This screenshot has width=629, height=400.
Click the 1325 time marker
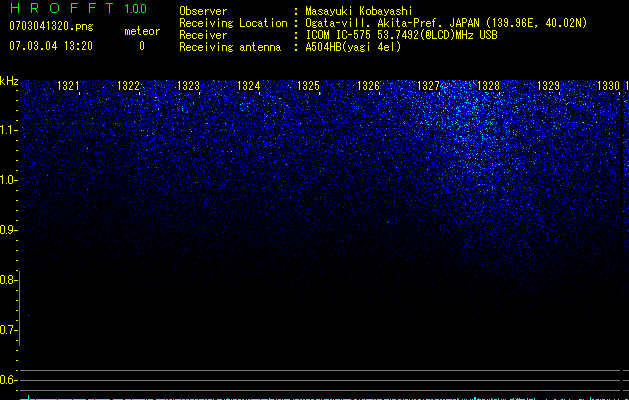tap(308, 86)
